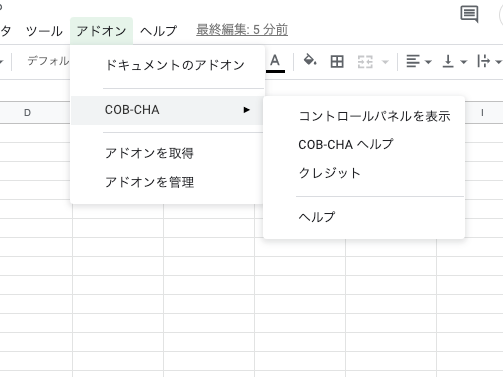Expand the COB-CHA submenu item
This screenshot has width=503, height=377.
point(168,110)
